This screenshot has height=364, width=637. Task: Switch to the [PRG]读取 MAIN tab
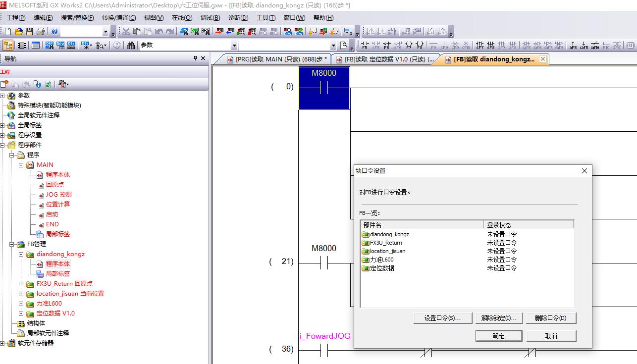tap(277, 59)
